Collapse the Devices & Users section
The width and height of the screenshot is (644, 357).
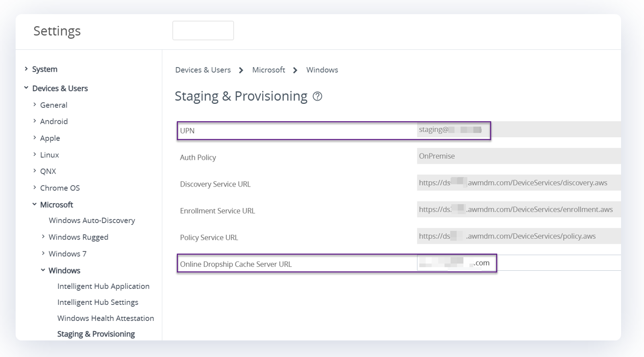(x=26, y=88)
